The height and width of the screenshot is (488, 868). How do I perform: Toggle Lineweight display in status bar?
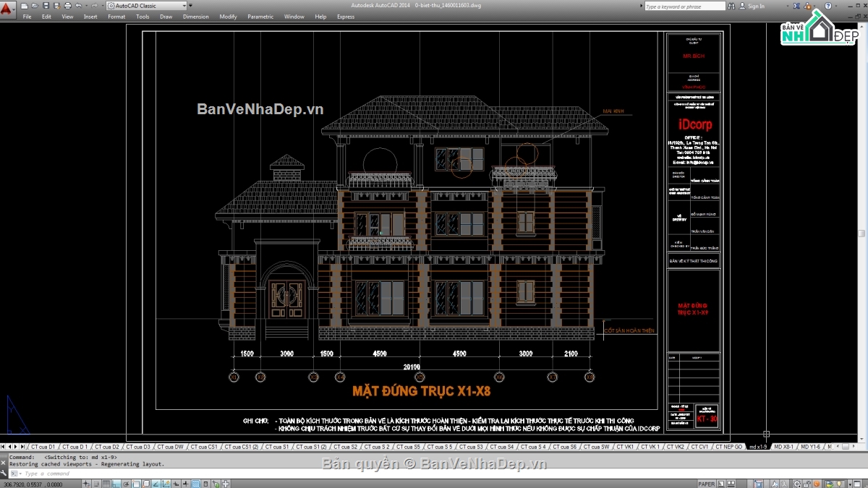pos(185,484)
